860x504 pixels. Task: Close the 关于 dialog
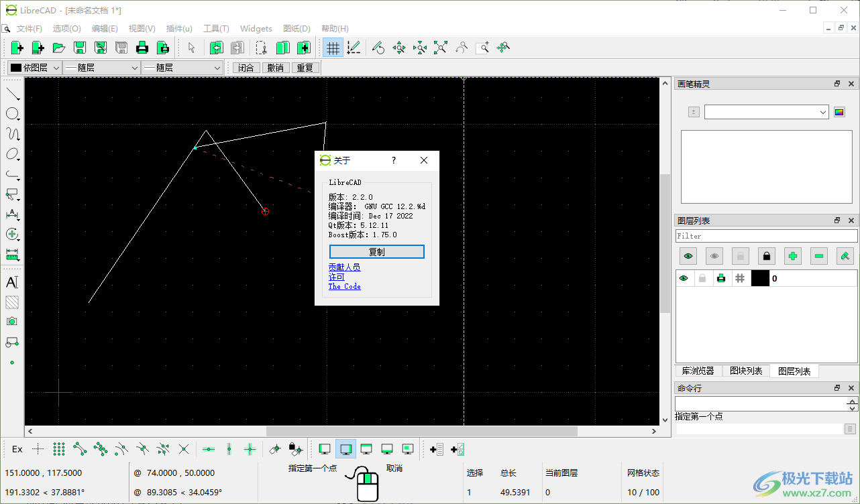[x=424, y=160]
